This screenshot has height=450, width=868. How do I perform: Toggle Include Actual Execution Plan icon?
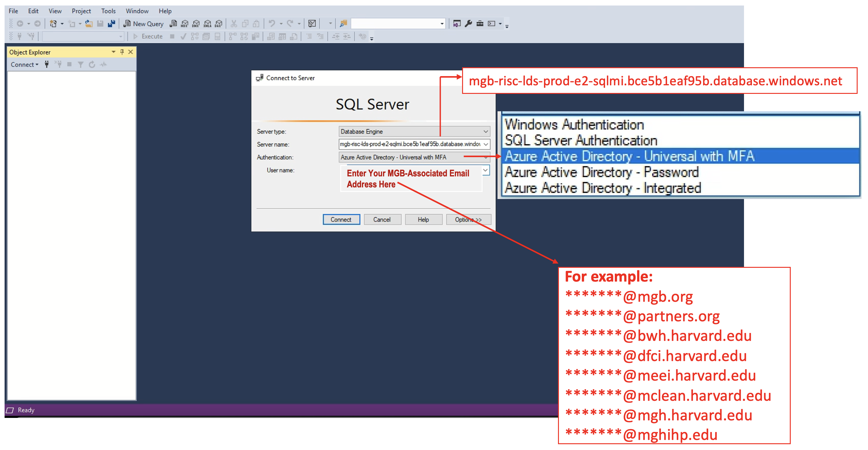point(233,36)
